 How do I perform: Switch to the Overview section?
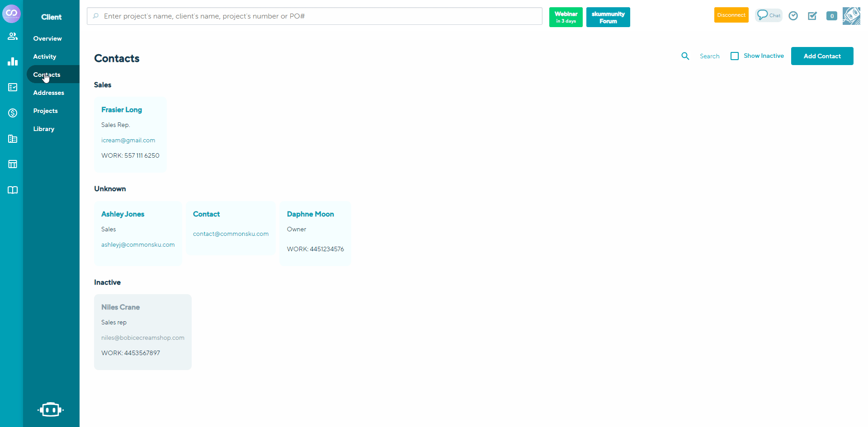click(47, 38)
